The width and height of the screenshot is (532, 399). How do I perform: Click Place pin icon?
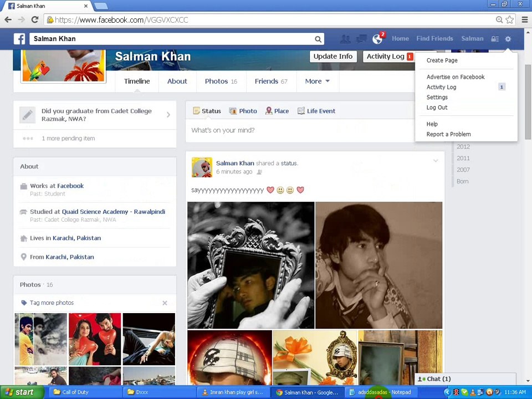[x=269, y=111]
